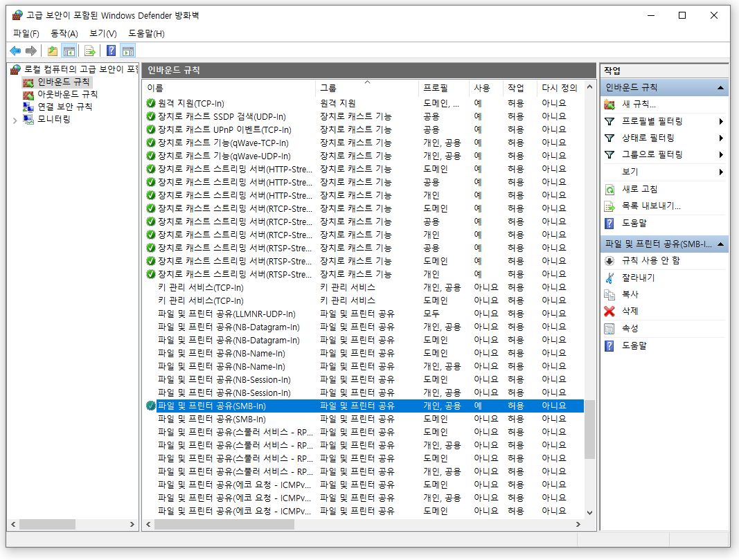Expand the 모니터링 tree node
This screenshot has width=739, height=560.
coord(15,120)
